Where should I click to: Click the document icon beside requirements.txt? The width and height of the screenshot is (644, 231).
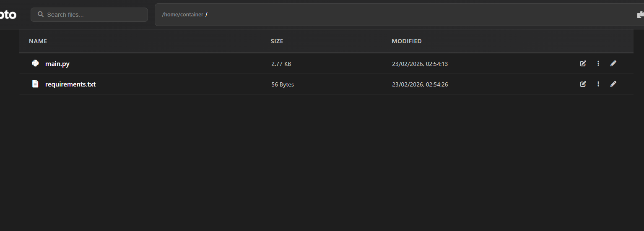click(x=35, y=84)
